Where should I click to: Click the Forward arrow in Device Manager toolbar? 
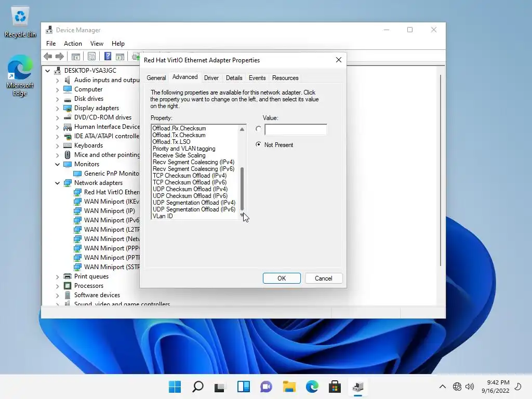tap(60, 56)
